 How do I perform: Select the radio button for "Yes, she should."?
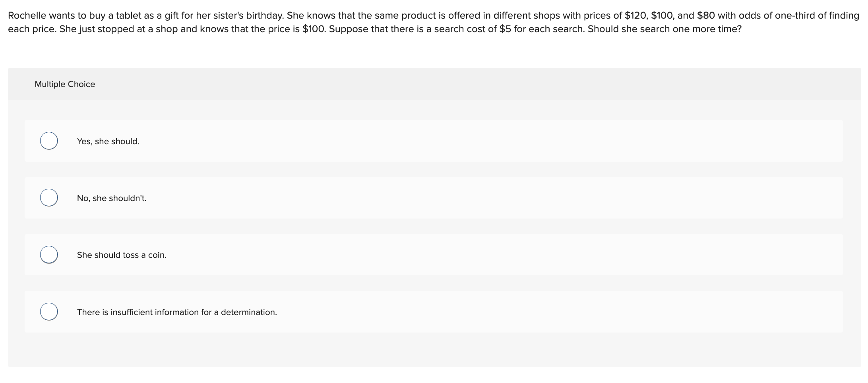(48, 141)
